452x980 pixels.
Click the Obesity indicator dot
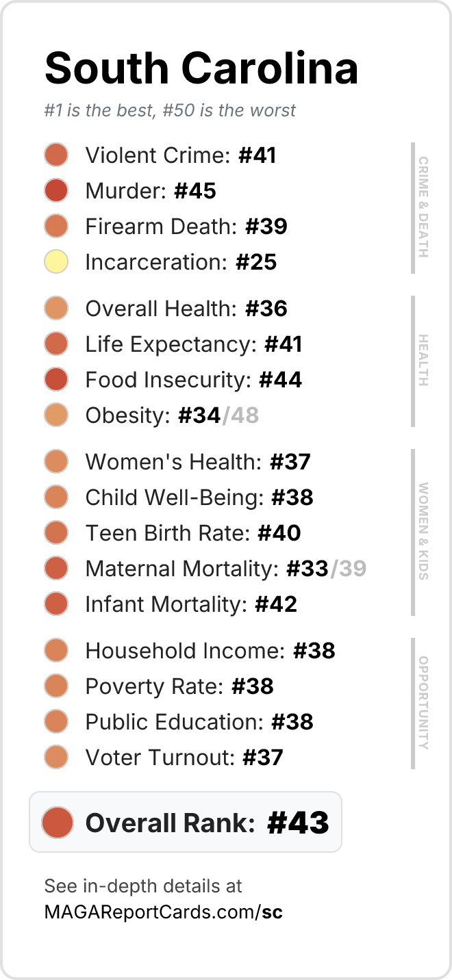pyautogui.click(x=56, y=415)
